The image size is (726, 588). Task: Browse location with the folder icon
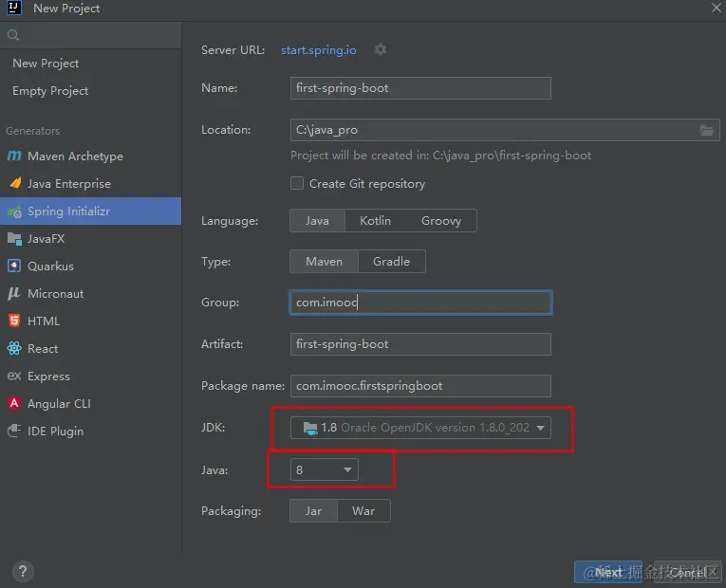point(707,130)
